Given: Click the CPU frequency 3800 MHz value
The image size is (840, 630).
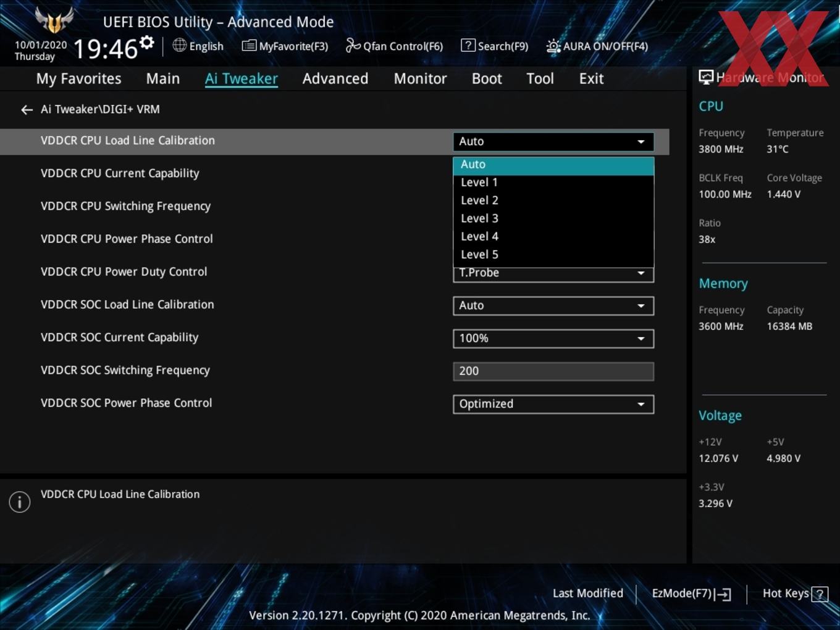Looking at the screenshot, I should pyautogui.click(x=721, y=149).
